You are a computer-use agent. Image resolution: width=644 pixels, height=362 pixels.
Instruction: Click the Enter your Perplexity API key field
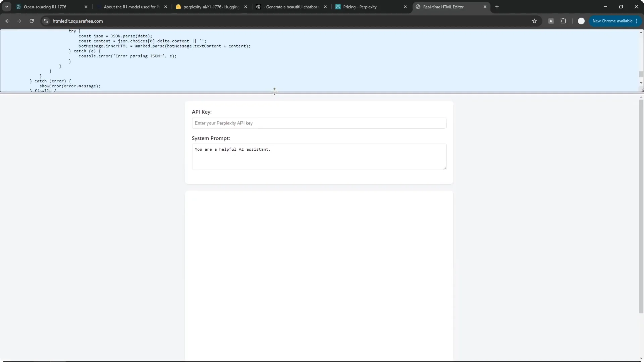coord(319,123)
